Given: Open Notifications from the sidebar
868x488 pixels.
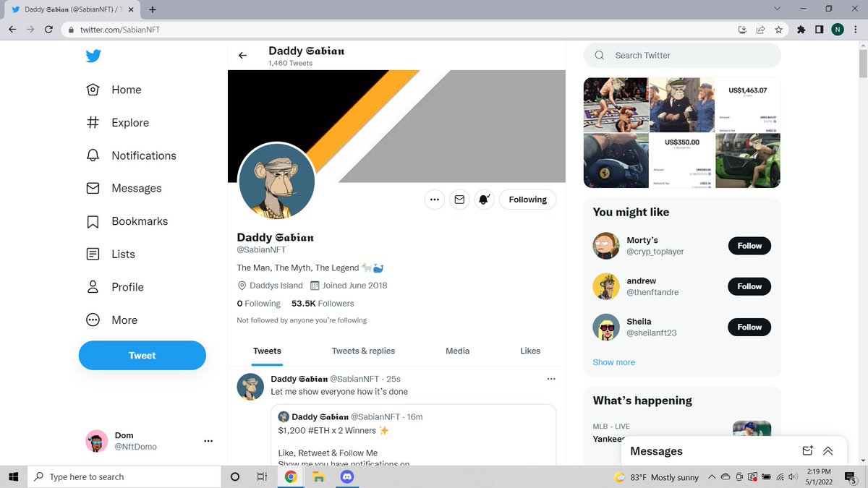Looking at the screenshot, I should 131,155.
